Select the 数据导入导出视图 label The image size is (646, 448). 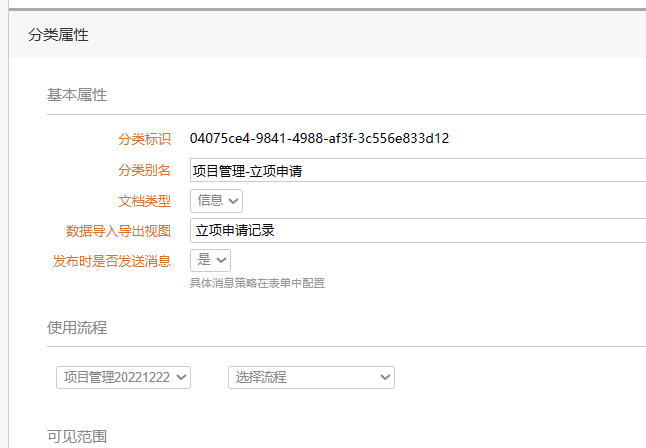(119, 231)
